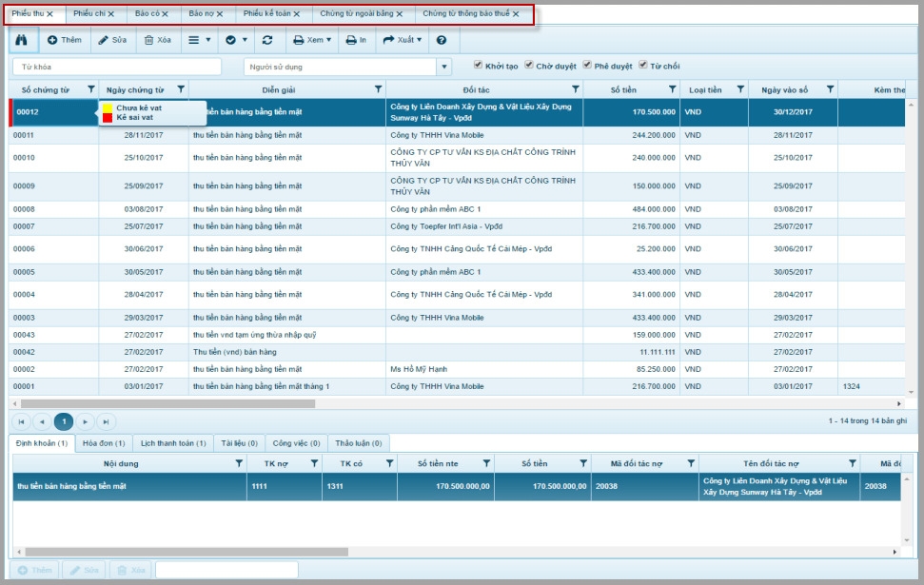Click filter icon on Số tiền column
924x585 pixels.
tap(672, 89)
